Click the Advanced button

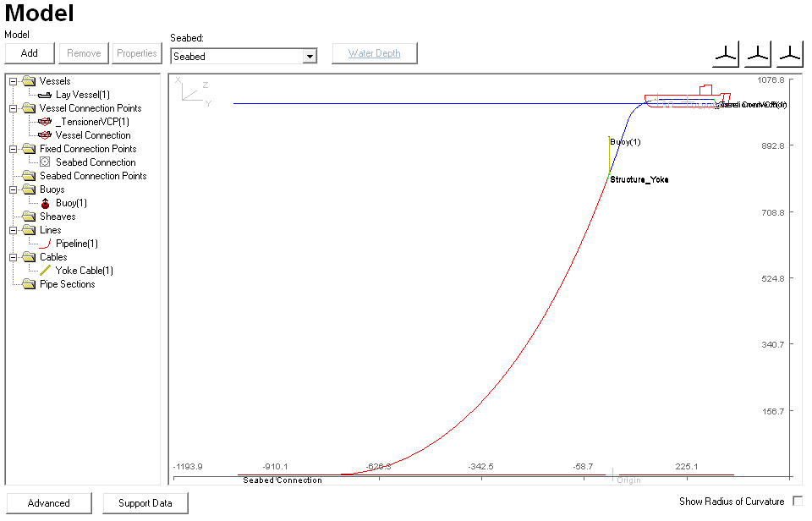tap(49, 503)
